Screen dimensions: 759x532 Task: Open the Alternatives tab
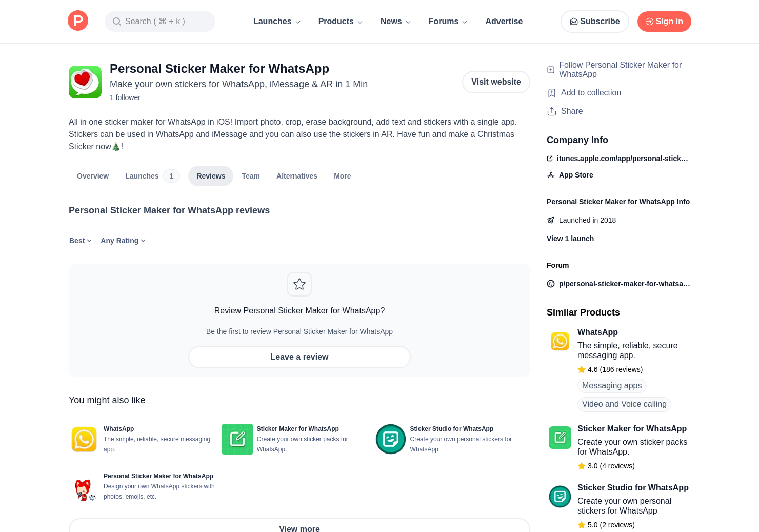[x=297, y=176]
